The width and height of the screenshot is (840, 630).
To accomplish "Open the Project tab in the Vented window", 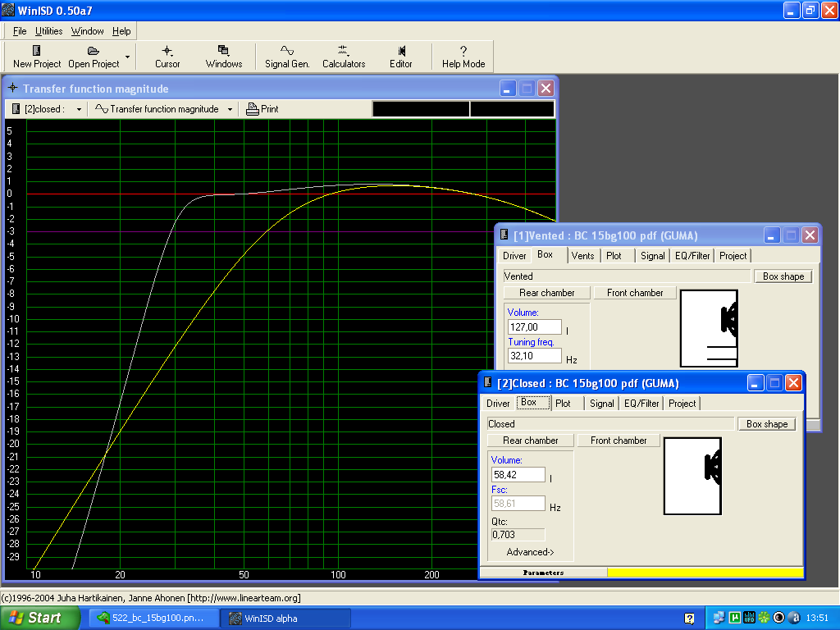I will tap(733, 256).
